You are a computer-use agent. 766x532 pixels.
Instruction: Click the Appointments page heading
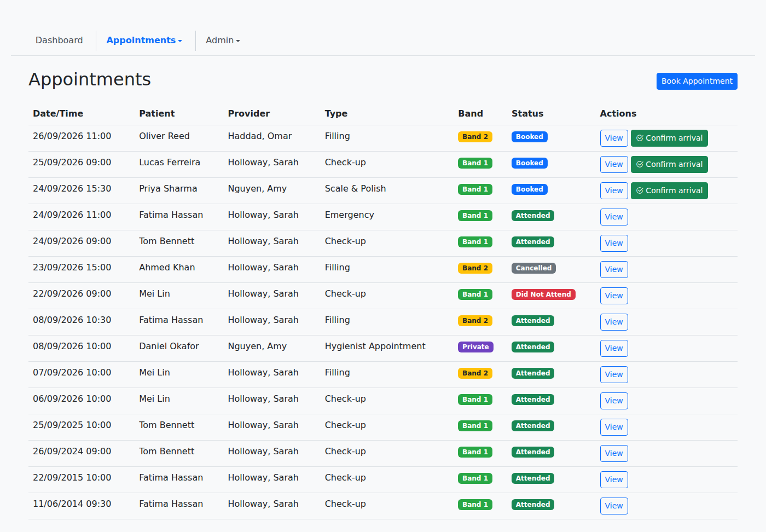click(90, 79)
